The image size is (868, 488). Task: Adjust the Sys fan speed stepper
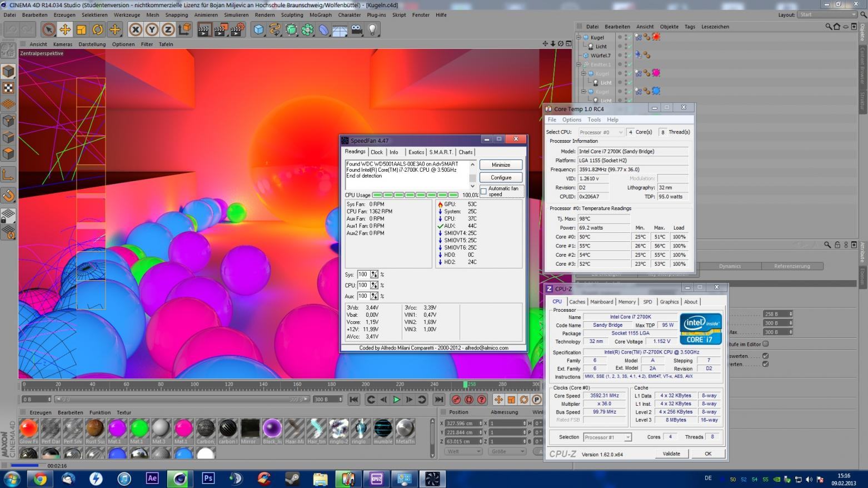click(375, 275)
